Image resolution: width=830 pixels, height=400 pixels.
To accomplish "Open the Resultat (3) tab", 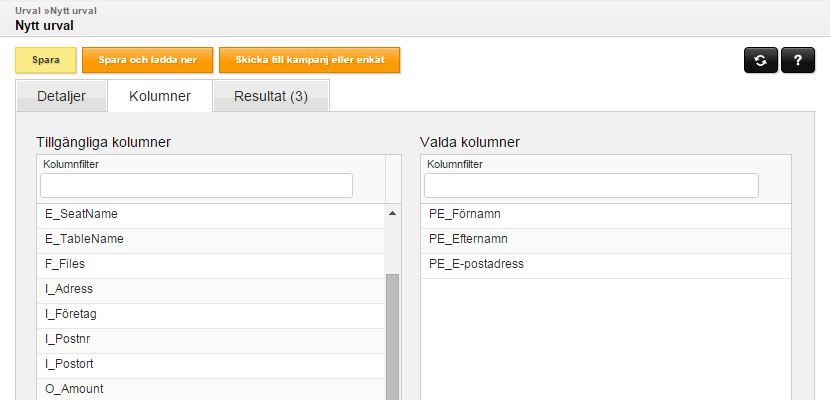I will click(x=271, y=96).
